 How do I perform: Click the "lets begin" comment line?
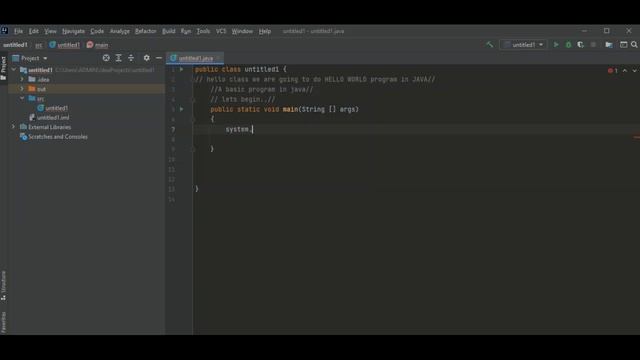click(242, 99)
